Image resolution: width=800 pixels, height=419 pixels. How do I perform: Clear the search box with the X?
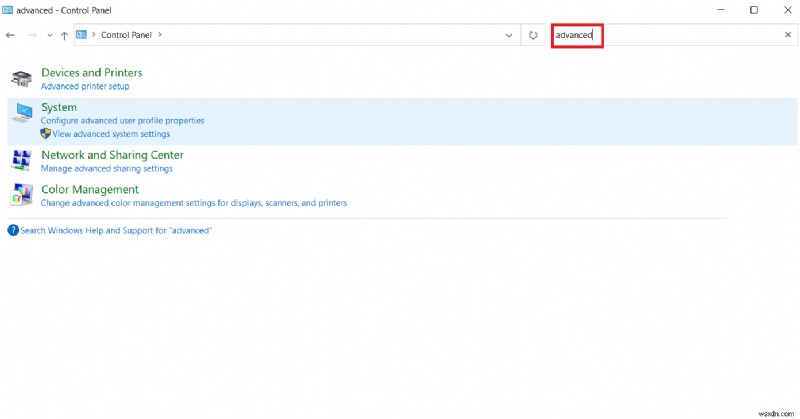(x=788, y=35)
